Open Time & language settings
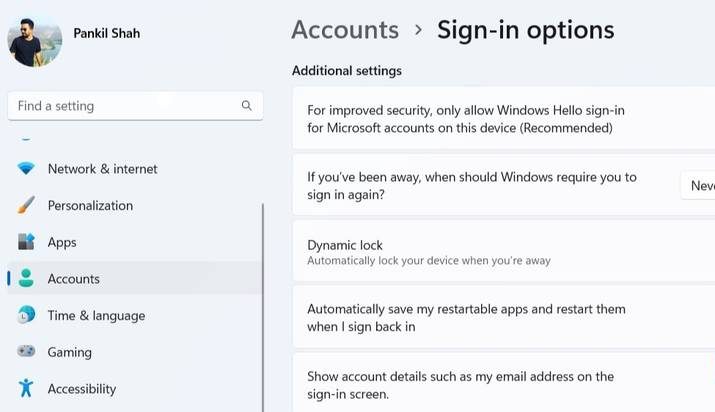 pyautogui.click(x=135, y=315)
